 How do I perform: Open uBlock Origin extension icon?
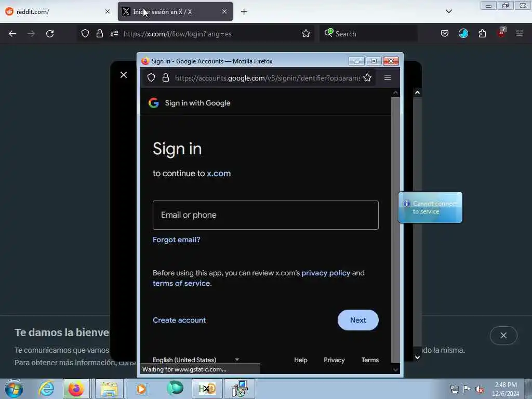(501, 33)
